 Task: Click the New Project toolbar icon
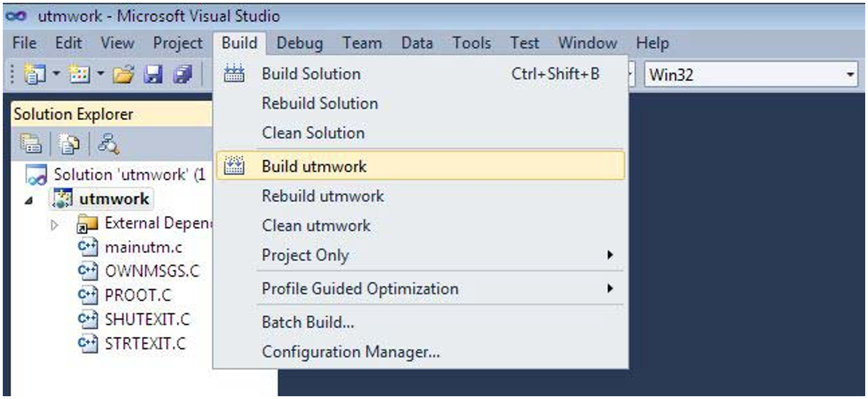[x=34, y=74]
